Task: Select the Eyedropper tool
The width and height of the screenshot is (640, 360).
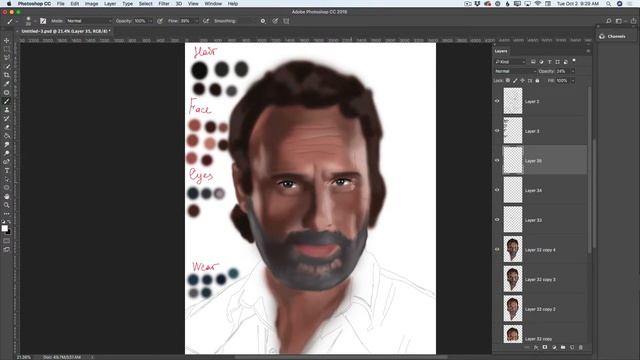Action: (7, 84)
